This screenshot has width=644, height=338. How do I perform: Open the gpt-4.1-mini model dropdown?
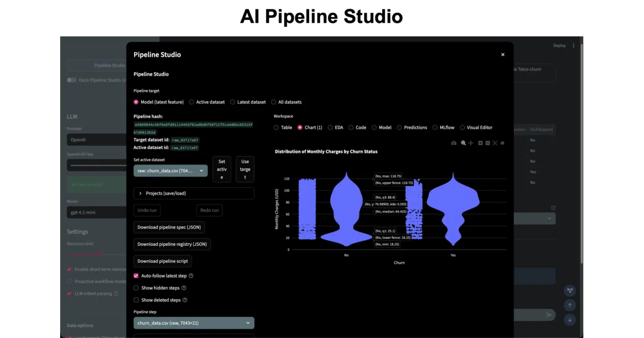[97, 212]
